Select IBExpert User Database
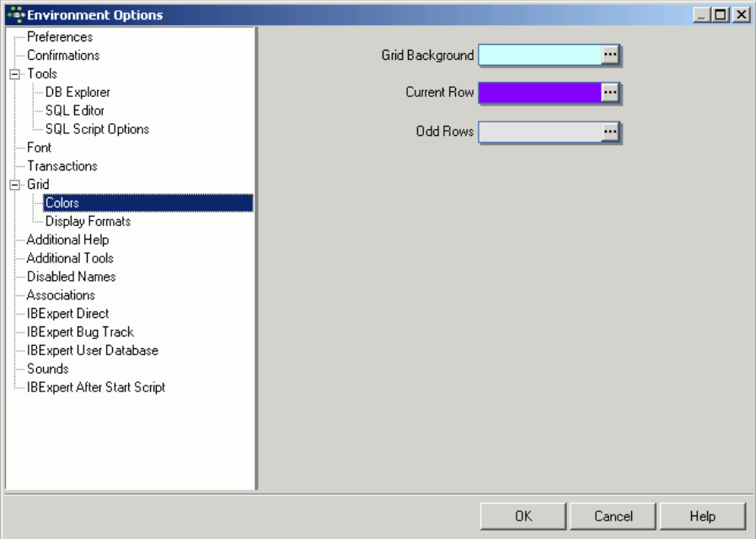 [93, 350]
